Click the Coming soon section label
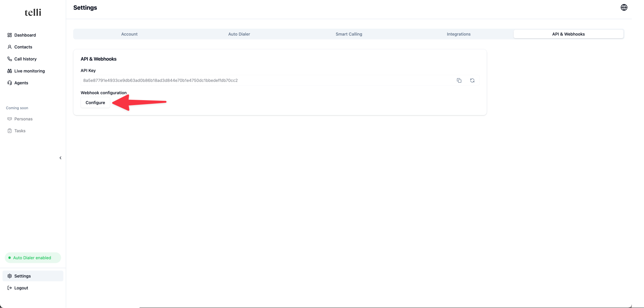This screenshot has width=644, height=308. pyautogui.click(x=17, y=108)
